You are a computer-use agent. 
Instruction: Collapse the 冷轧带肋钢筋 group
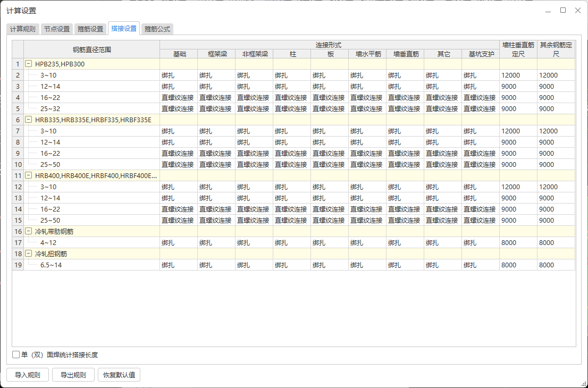29,231
